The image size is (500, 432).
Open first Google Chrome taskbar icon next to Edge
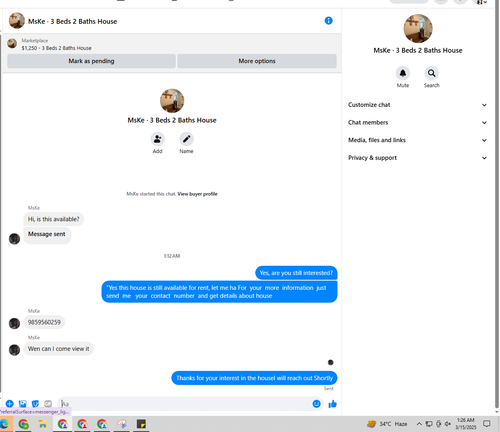tap(23, 424)
